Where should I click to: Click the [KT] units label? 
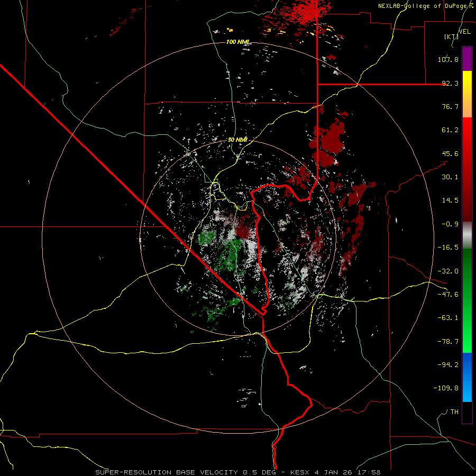point(451,36)
